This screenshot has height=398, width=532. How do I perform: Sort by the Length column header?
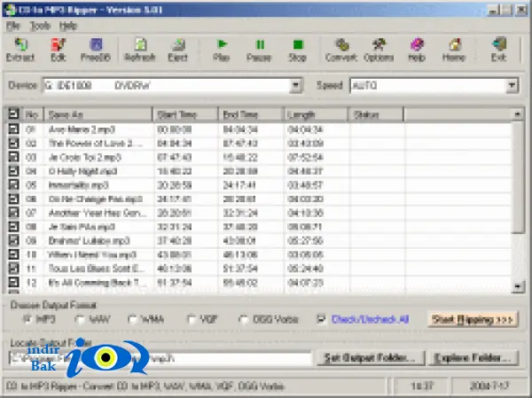point(316,114)
